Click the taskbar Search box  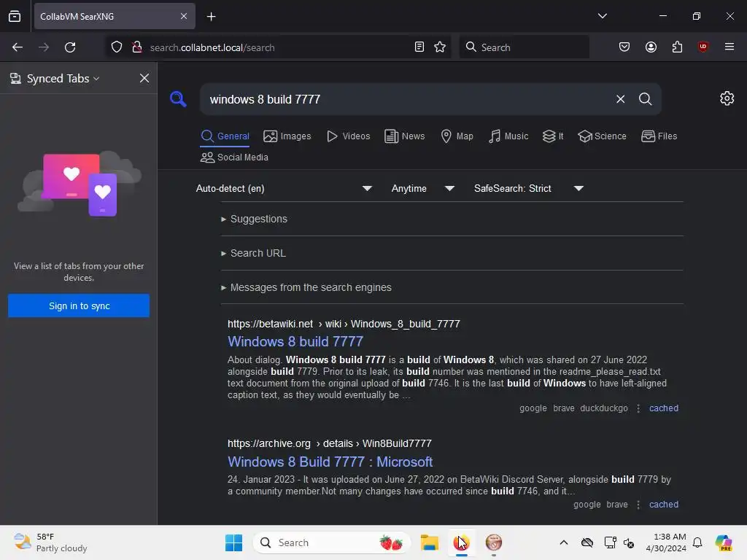(x=332, y=542)
